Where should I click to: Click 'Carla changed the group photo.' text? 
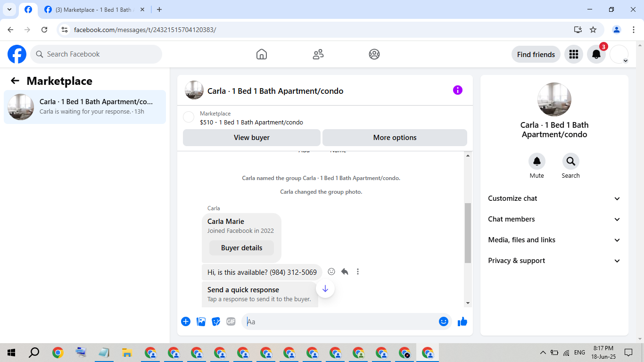(321, 192)
